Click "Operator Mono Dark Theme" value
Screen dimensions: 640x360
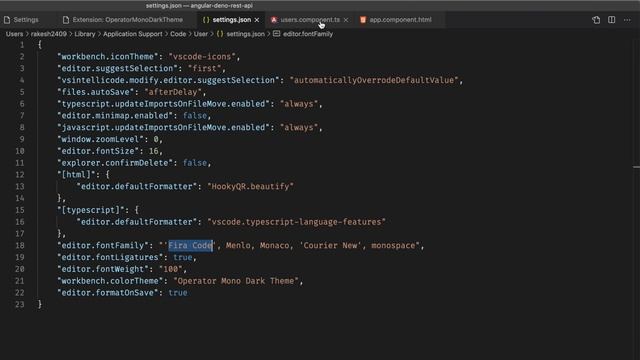(x=236, y=281)
